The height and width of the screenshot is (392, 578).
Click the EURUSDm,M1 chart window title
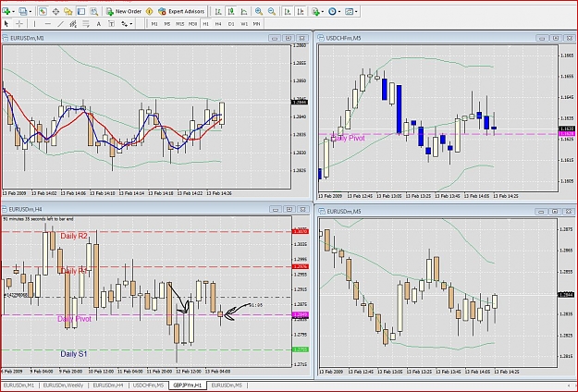point(27,38)
